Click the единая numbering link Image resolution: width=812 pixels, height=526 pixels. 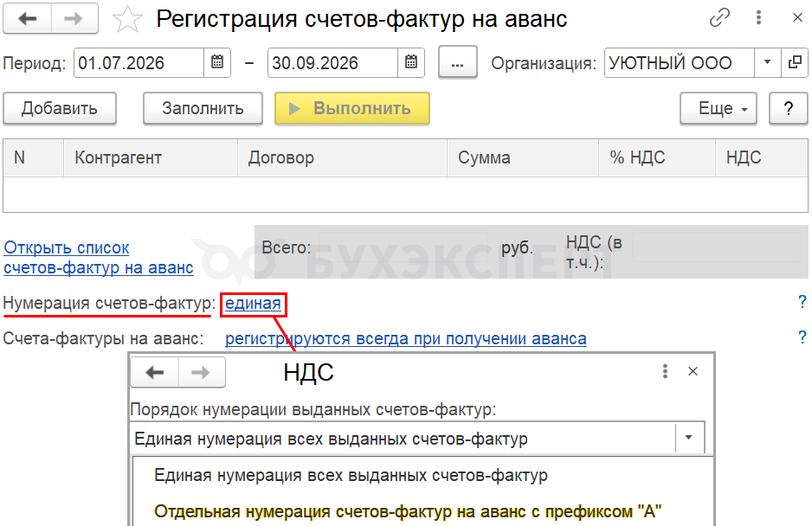click(254, 304)
